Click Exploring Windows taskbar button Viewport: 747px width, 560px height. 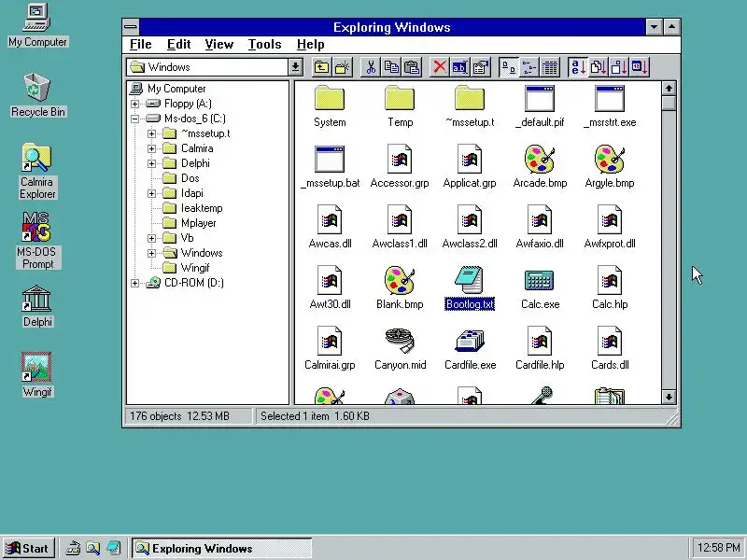click(222, 548)
